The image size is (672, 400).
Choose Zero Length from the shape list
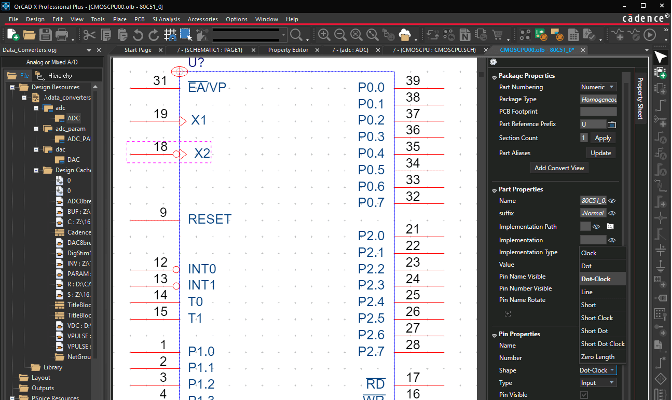[603, 357]
